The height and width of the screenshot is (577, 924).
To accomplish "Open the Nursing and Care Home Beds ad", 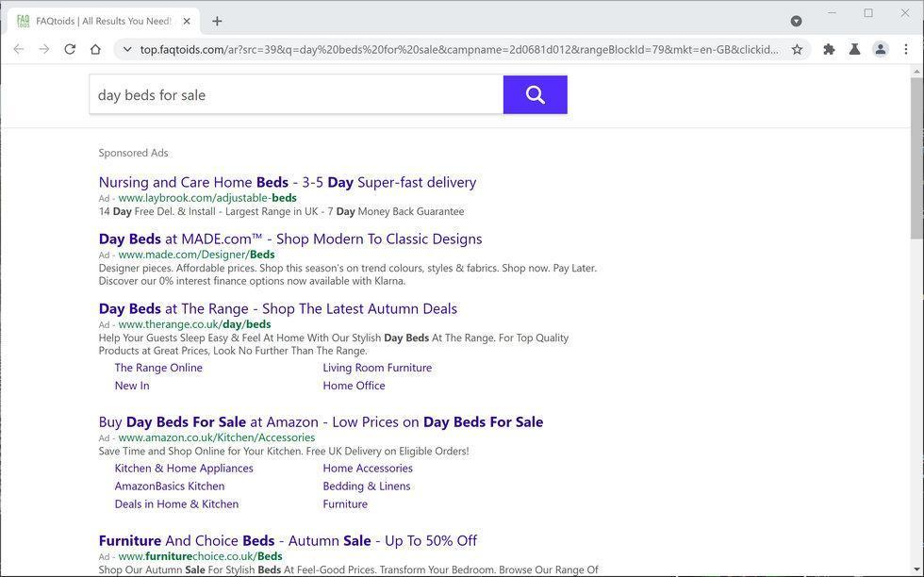I will click(x=287, y=182).
